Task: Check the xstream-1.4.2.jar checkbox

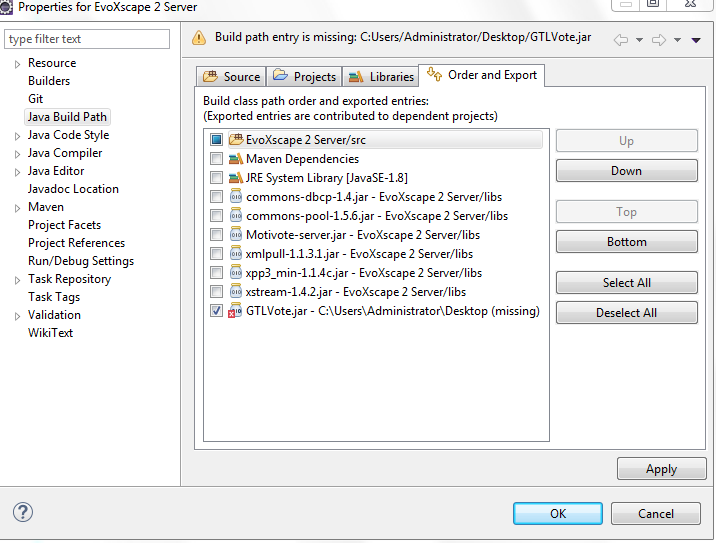Action: [216, 291]
